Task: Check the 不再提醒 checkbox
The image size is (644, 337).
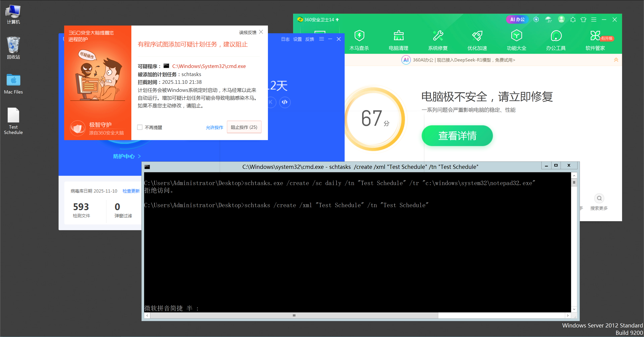Action: tap(140, 127)
